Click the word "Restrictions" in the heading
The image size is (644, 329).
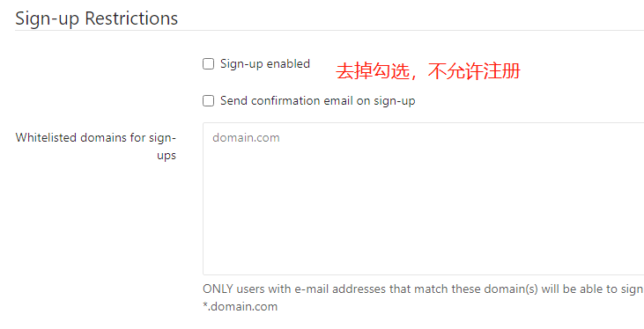tap(131, 18)
